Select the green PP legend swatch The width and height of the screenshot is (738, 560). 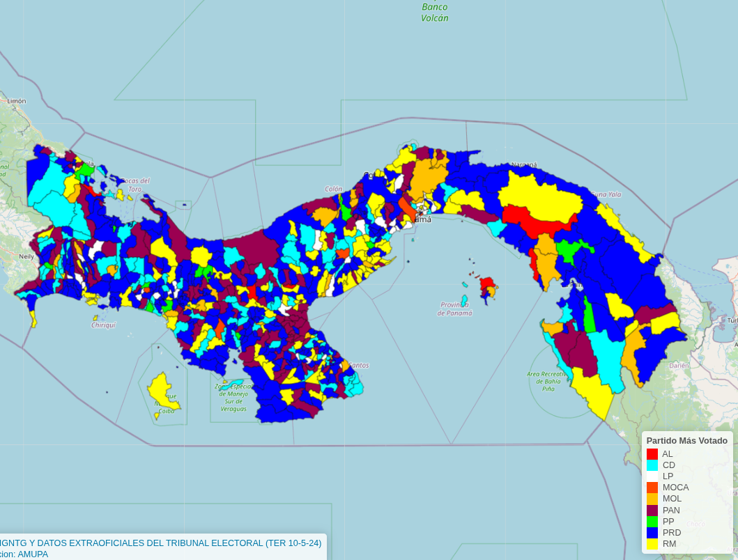pyautogui.click(x=652, y=522)
